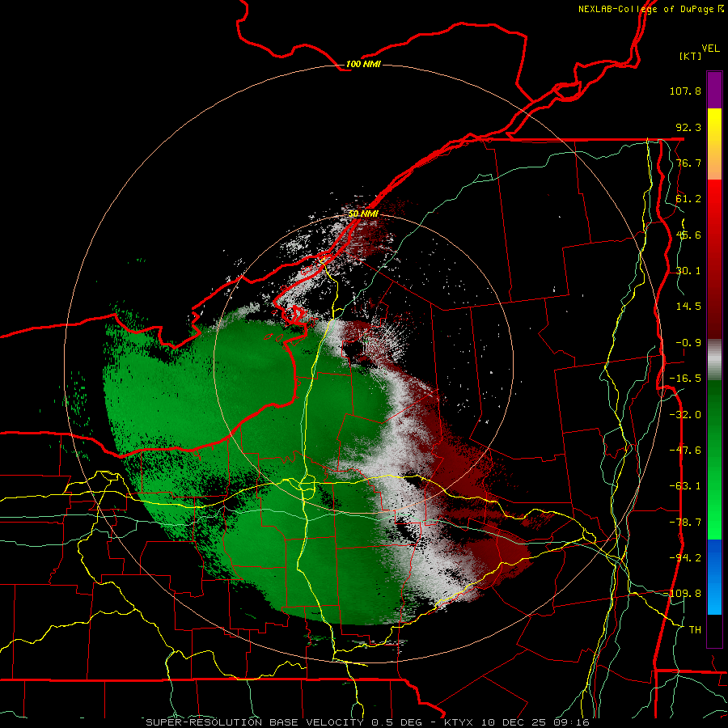The image size is (728, 728).
Task: Click the -63.1 value on velocity scale
Action: (685, 486)
